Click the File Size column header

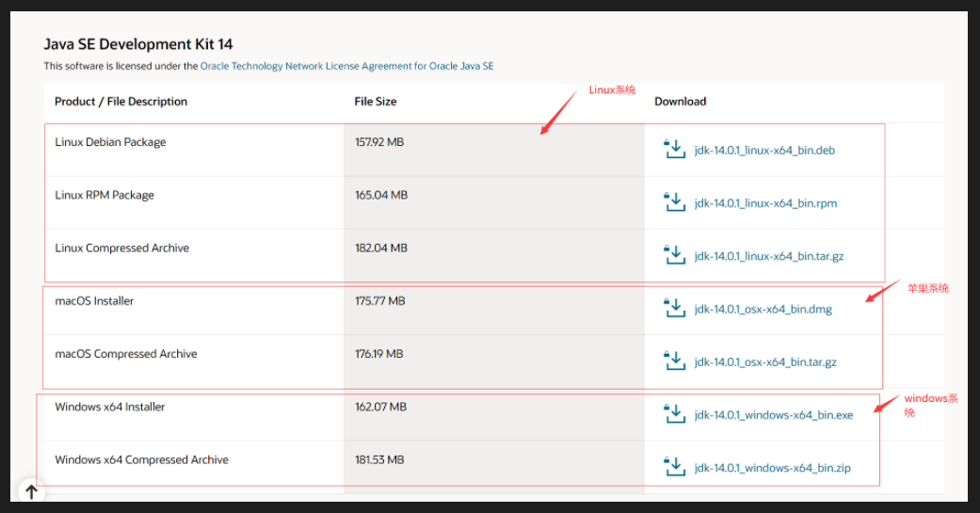click(376, 102)
